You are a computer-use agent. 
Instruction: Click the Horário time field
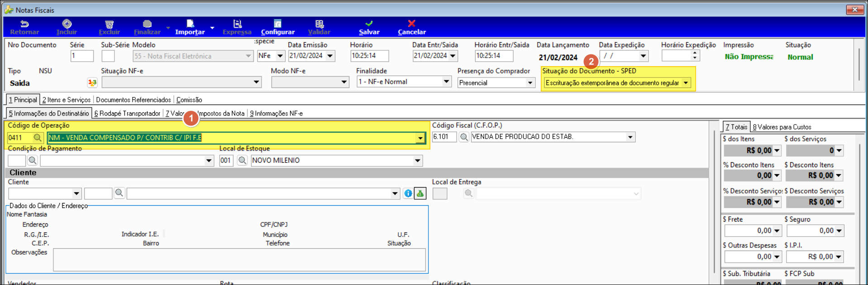coord(370,56)
